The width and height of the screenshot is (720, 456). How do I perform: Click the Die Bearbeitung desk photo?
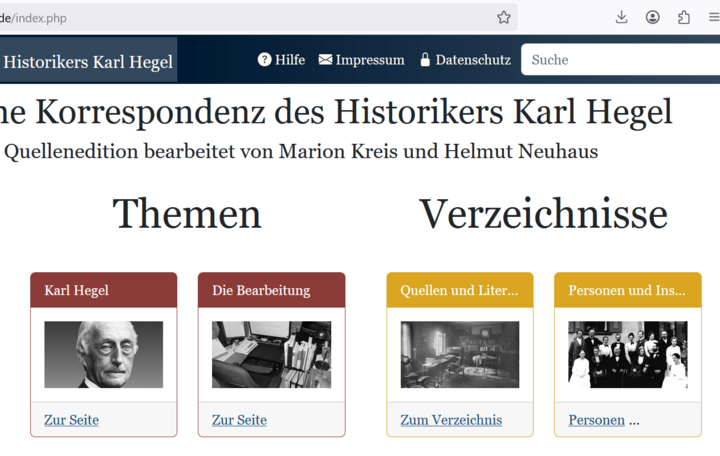(271, 354)
